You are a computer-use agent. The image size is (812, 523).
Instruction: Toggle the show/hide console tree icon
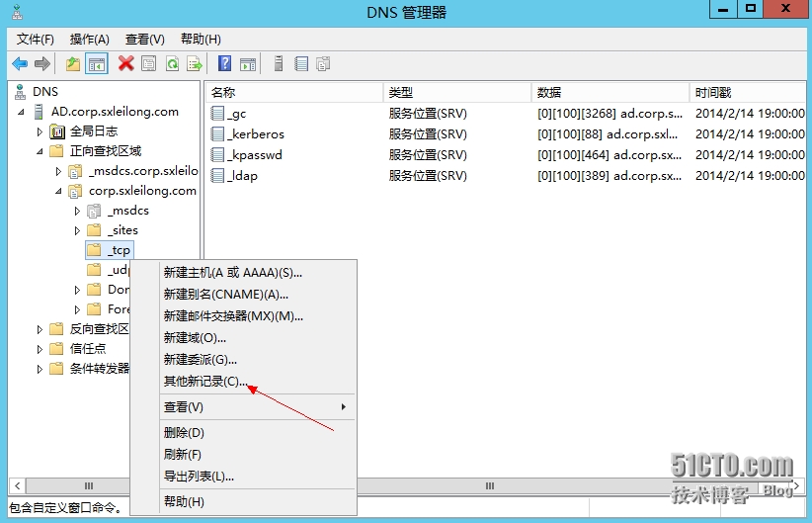click(x=97, y=64)
